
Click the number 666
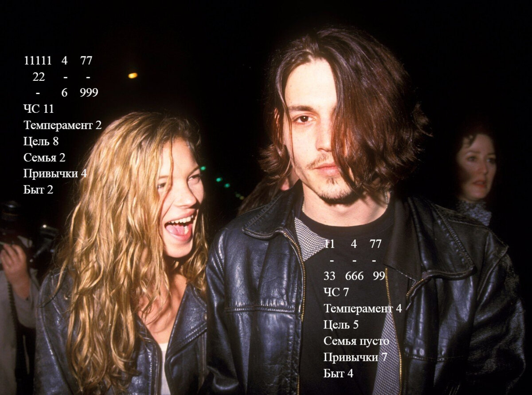pyautogui.click(x=354, y=276)
